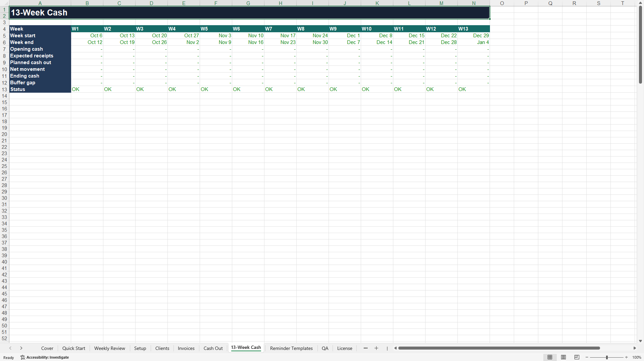Select the Jan 4 week end cell
Screen dimensions: 644x361
coord(474,42)
